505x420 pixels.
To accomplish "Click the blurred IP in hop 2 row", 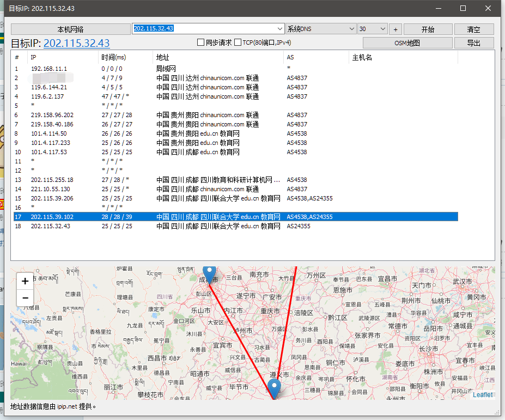I will [x=51, y=78].
